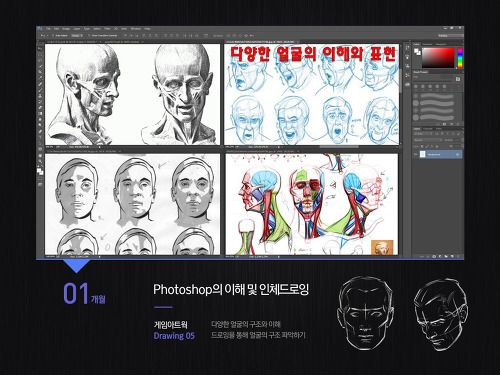Screen dimensions: 500x375
Task: Open the workspace switcher dropdown at top right
Action: (450, 35)
